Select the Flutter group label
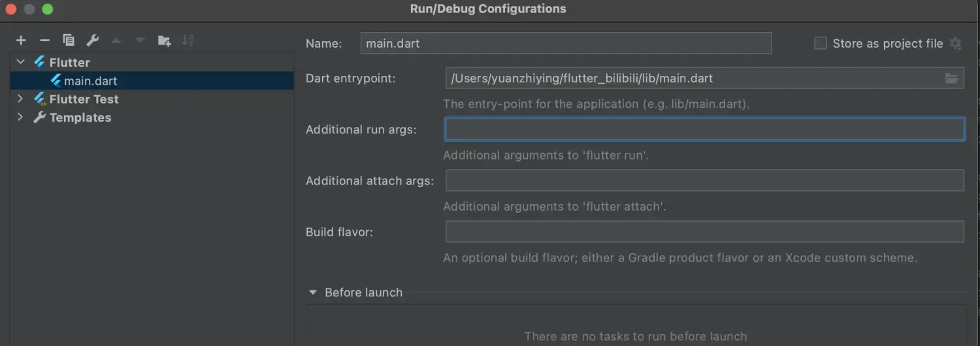The height and width of the screenshot is (346, 980). [x=70, y=63]
